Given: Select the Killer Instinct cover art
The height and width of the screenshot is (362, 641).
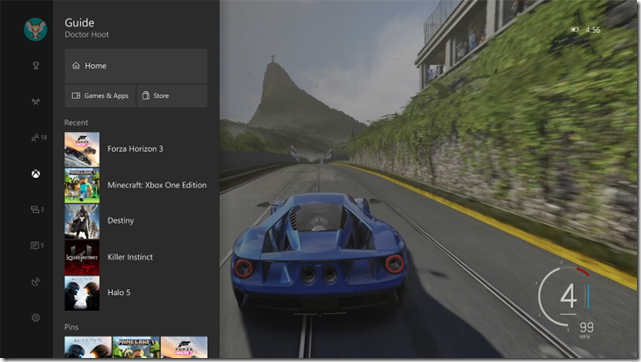Looking at the screenshot, I should [x=82, y=257].
